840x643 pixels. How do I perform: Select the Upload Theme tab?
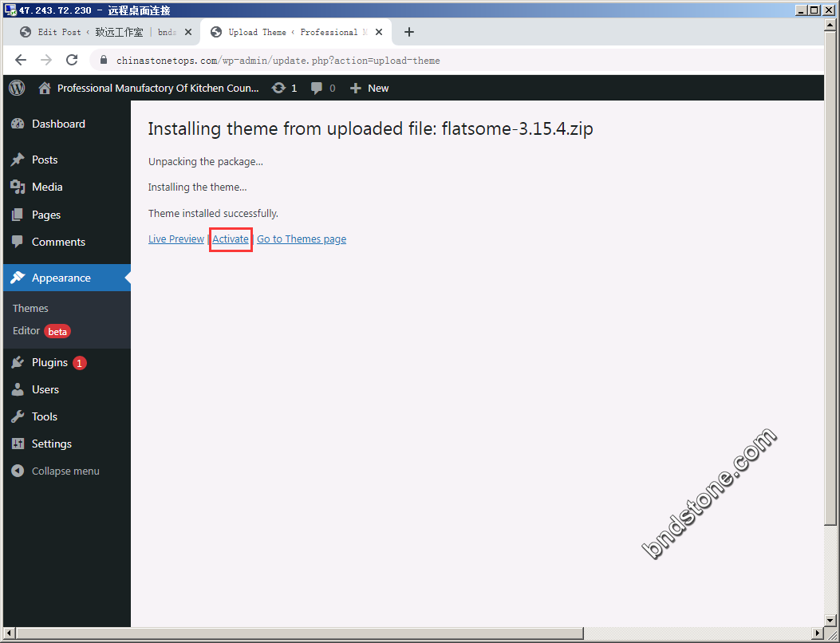point(296,32)
